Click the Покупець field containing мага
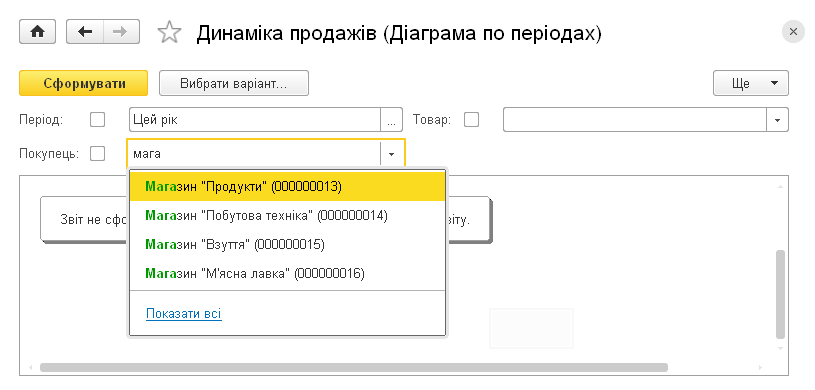The image size is (815, 390). (254, 154)
